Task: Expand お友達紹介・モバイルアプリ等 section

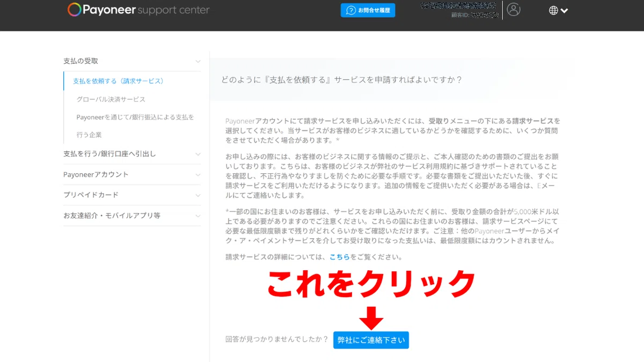Action: click(x=132, y=216)
